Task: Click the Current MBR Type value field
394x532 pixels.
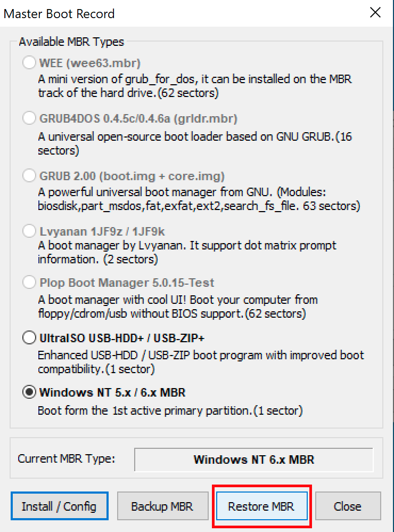Action: (253, 459)
